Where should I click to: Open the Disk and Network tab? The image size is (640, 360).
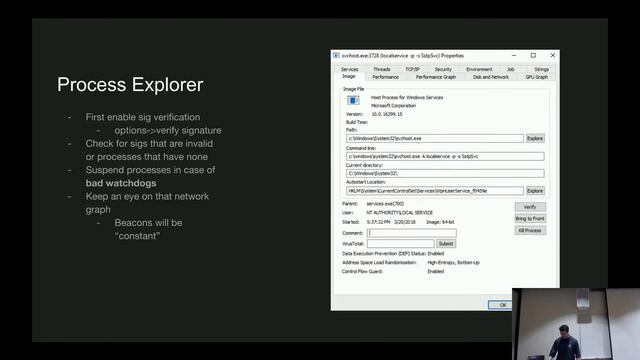click(x=491, y=77)
